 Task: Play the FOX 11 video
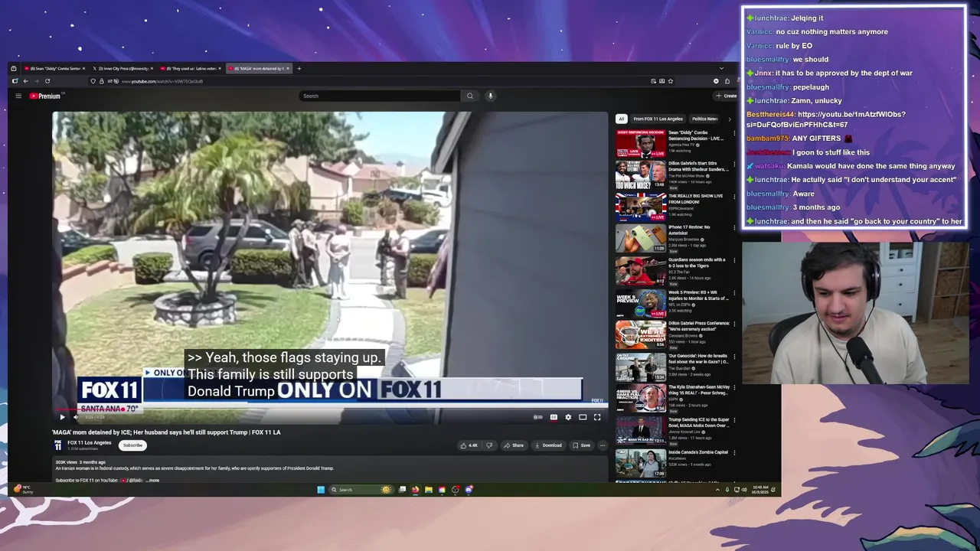(62, 417)
